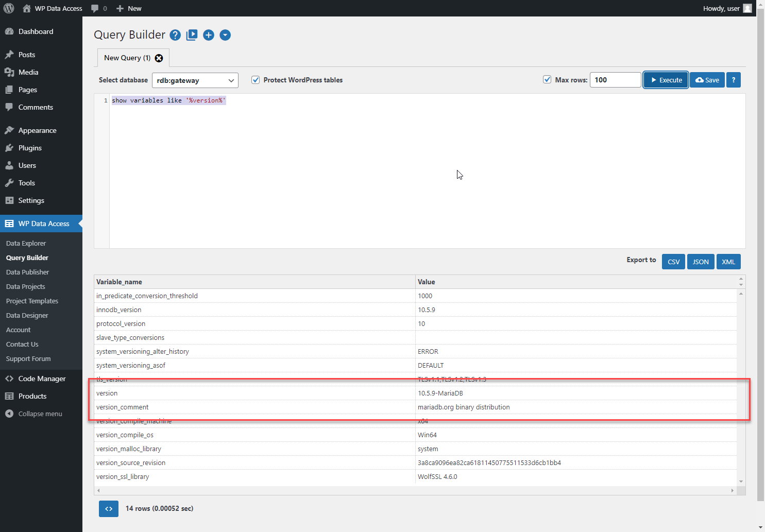Image resolution: width=765 pixels, height=532 pixels.
Task: Uncheck the Protect WordPress tables checkbox
Action: click(x=256, y=80)
